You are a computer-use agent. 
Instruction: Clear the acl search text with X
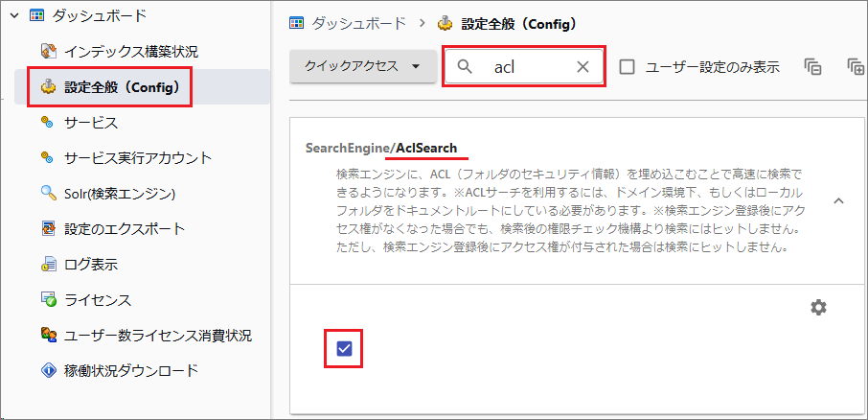click(582, 67)
